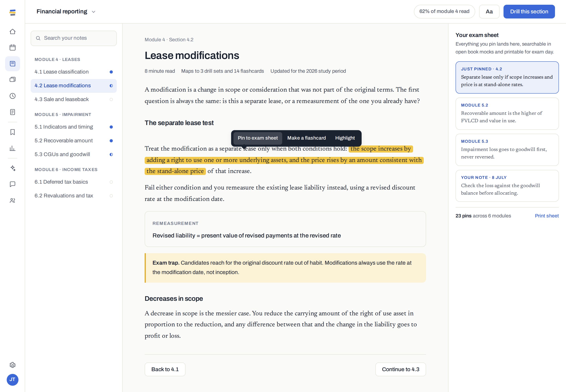Click the 23 pins across 6 modules text
Viewport: 566px width, 392px height.
pos(483,216)
